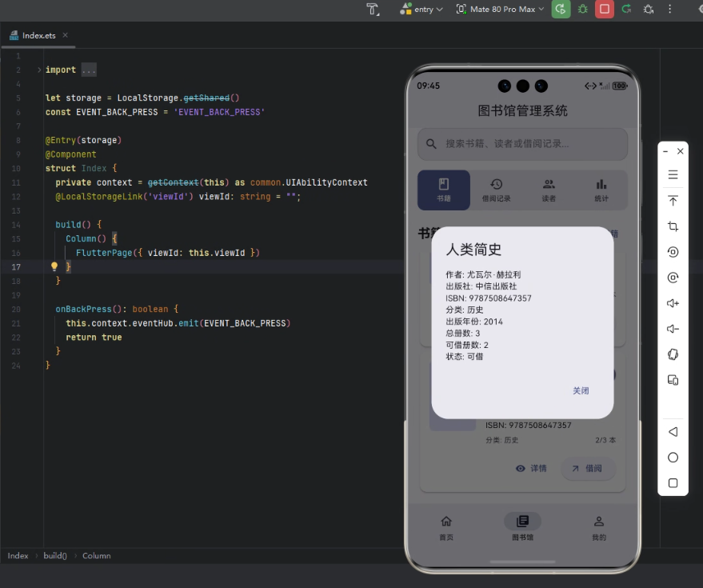Click the onBackPress method name on line 20
703x588 pixels.
[83, 309]
